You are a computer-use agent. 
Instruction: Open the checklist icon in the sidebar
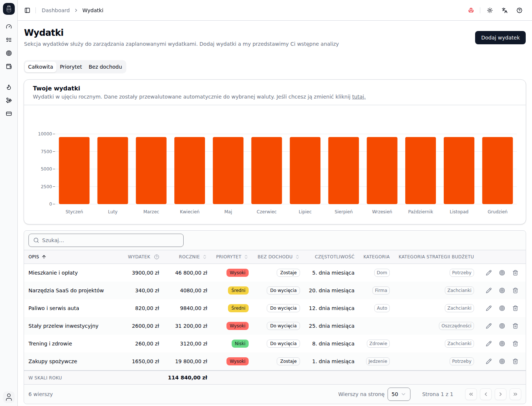click(9, 40)
